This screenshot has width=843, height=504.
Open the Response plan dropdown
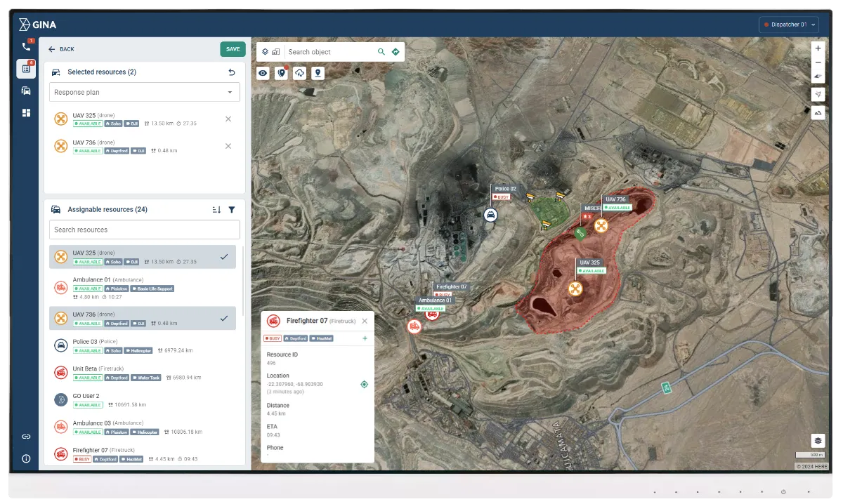144,92
